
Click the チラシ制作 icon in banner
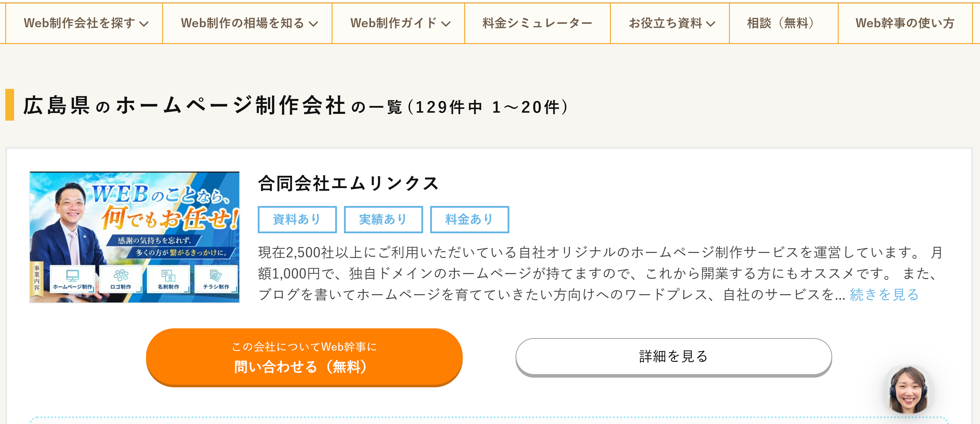216,275
